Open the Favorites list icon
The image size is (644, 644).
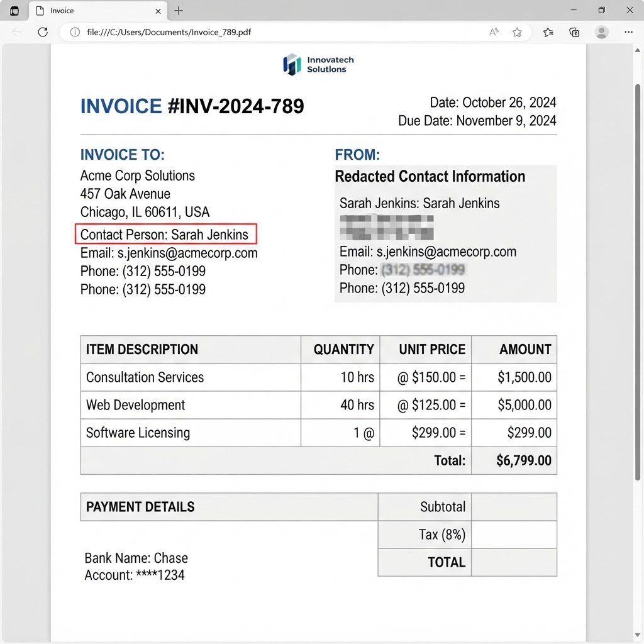pyautogui.click(x=548, y=32)
